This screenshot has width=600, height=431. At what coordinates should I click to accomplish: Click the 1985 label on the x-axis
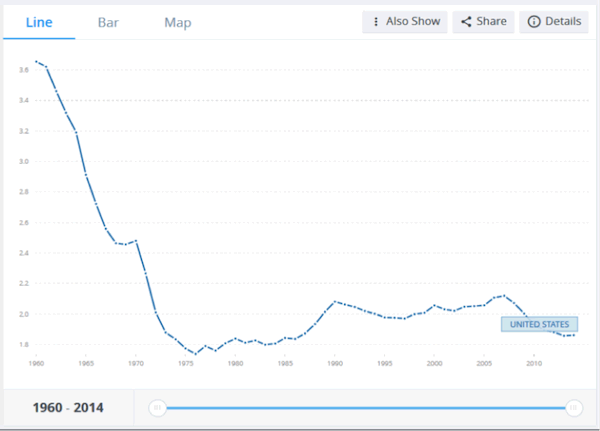point(285,364)
